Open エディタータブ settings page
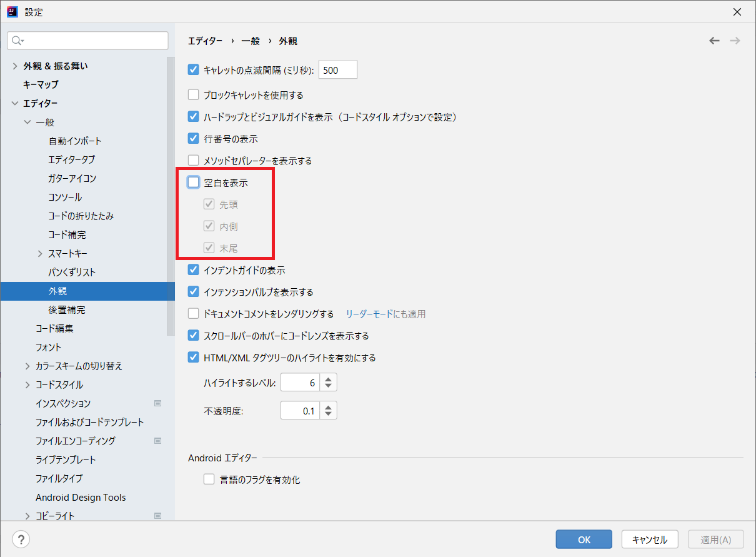Screen dimensions: 756x557 point(72,159)
